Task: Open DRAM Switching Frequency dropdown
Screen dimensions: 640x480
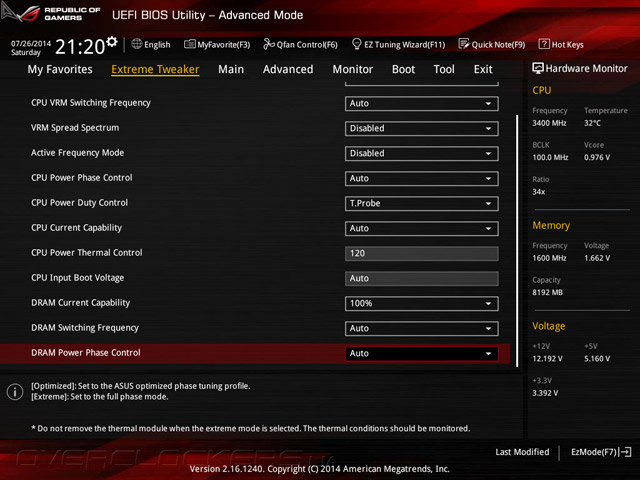Action: tap(422, 329)
